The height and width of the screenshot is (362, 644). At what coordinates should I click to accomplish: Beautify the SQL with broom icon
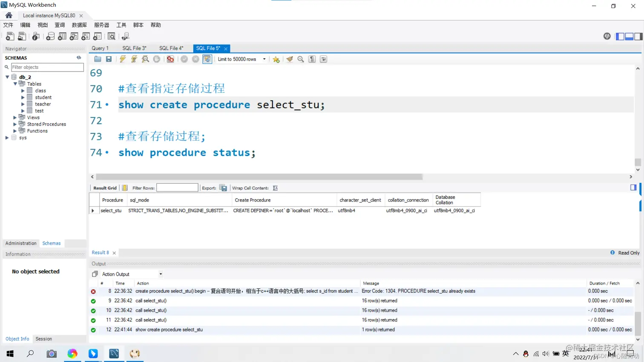[x=290, y=59]
